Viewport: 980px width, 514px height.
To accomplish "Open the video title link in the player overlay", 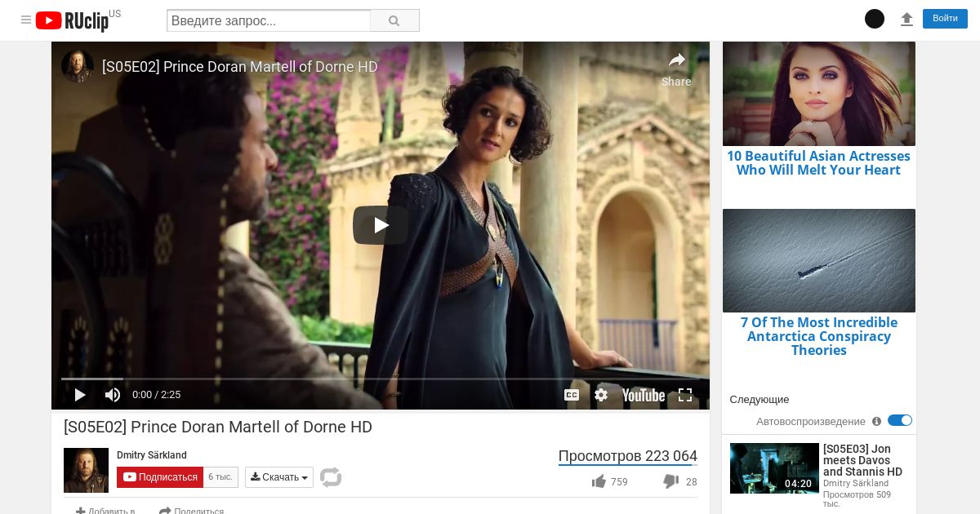I will coord(240,67).
